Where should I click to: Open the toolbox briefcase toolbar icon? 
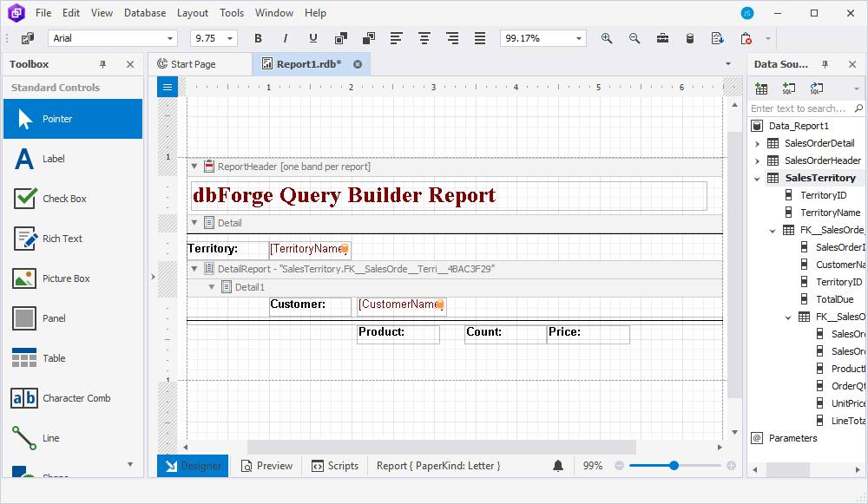click(662, 38)
